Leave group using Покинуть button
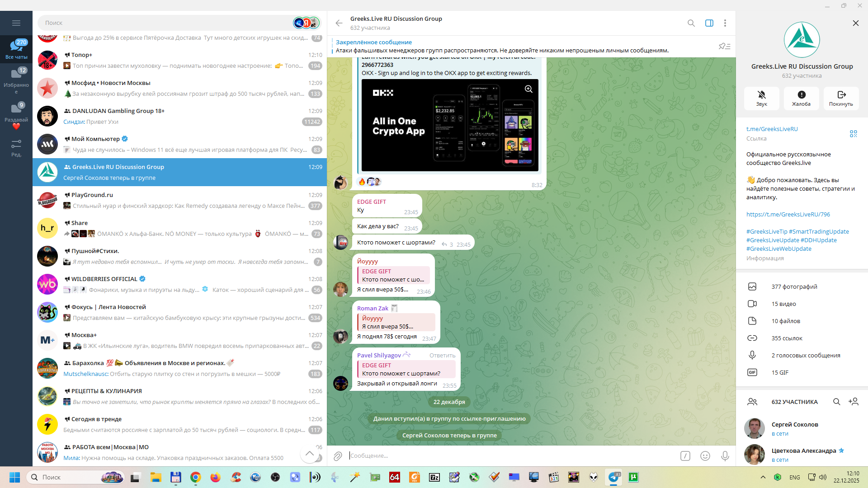This screenshot has width=868, height=488. [x=841, y=98]
